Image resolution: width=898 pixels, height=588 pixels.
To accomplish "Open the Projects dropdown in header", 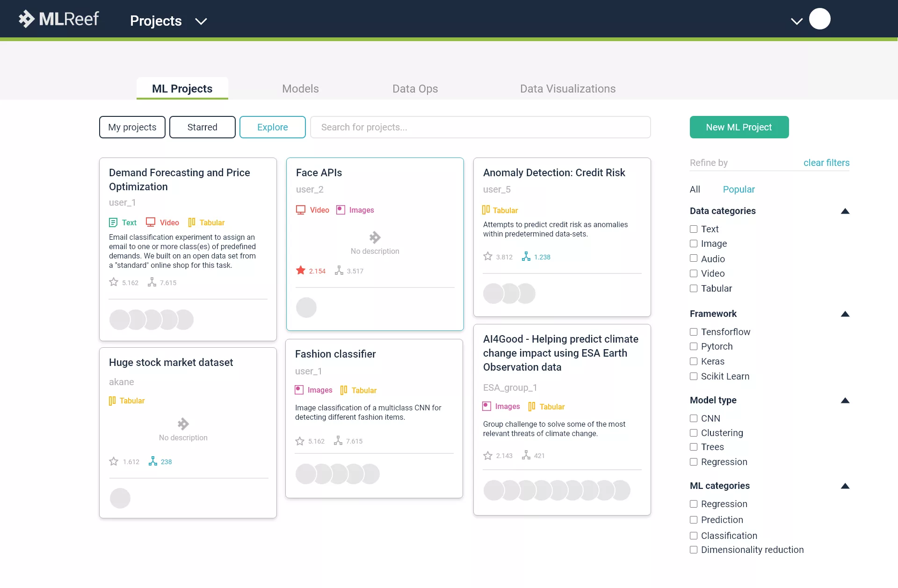I will [201, 21].
